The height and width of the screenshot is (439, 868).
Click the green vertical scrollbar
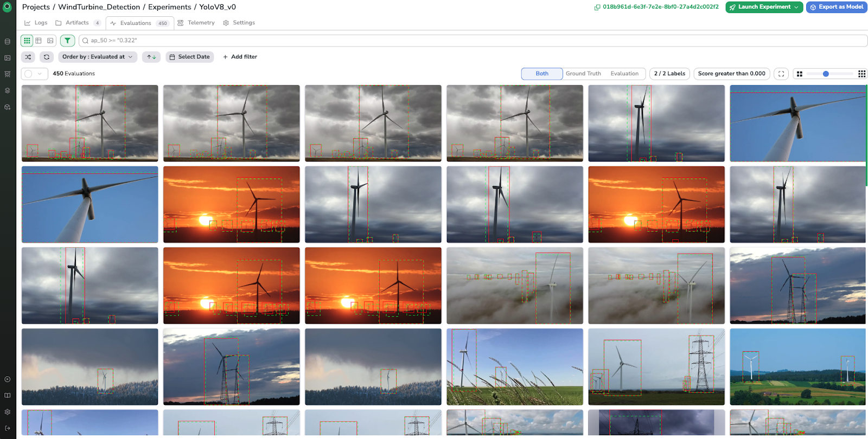[866, 134]
